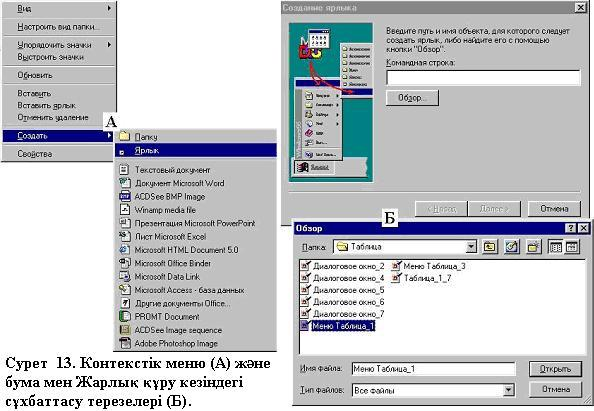Select Ярлык in Создать submenu
The width and height of the screenshot is (594, 411).
(196, 150)
